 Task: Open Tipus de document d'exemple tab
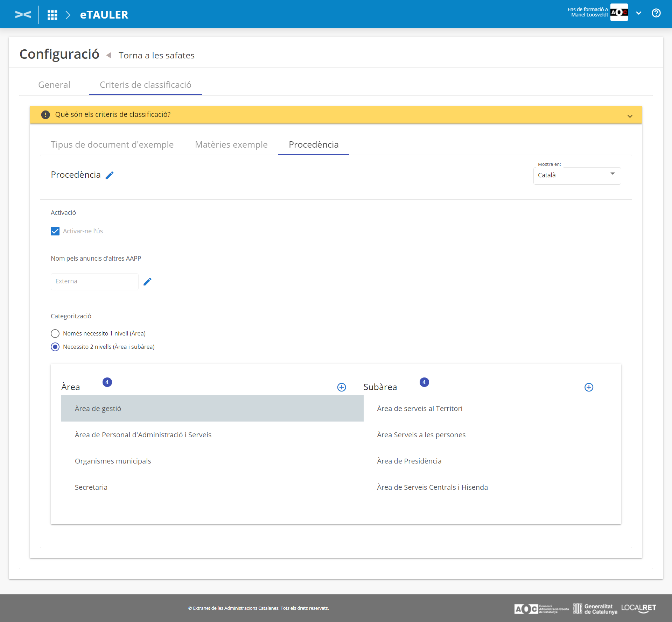[112, 145]
